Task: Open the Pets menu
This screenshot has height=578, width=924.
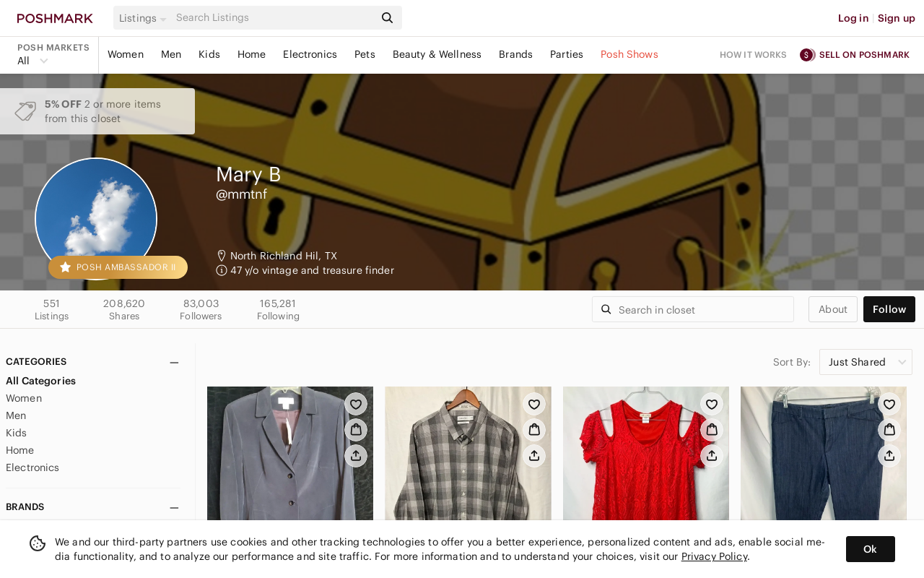Action: pos(365,54)
